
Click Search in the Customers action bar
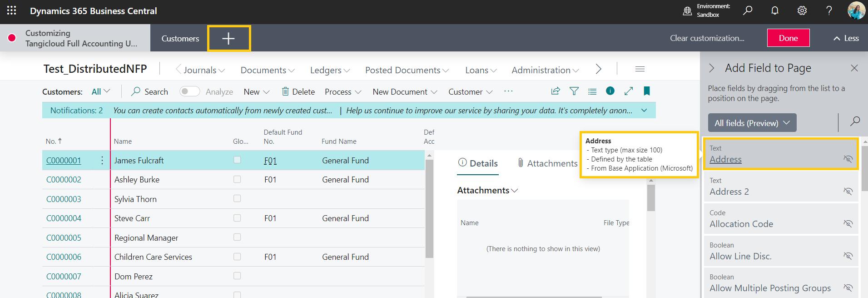coord(149,91)
